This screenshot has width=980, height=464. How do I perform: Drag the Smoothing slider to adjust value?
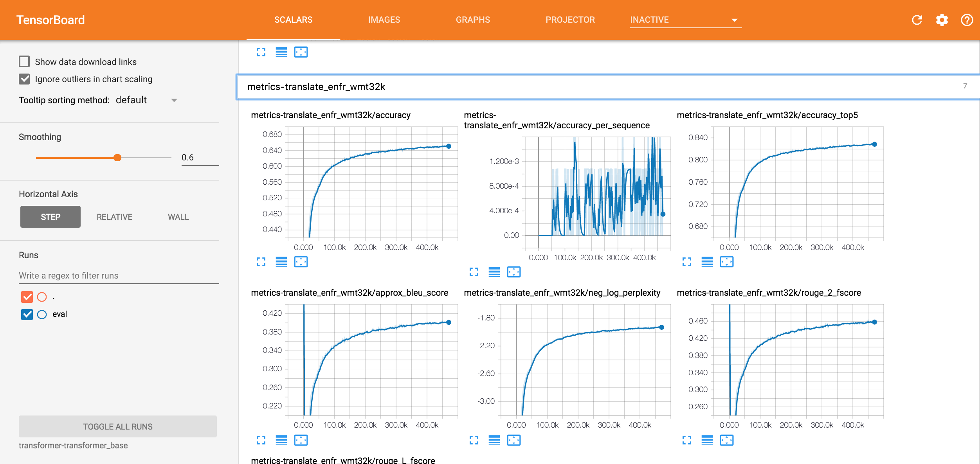point(118,157)
